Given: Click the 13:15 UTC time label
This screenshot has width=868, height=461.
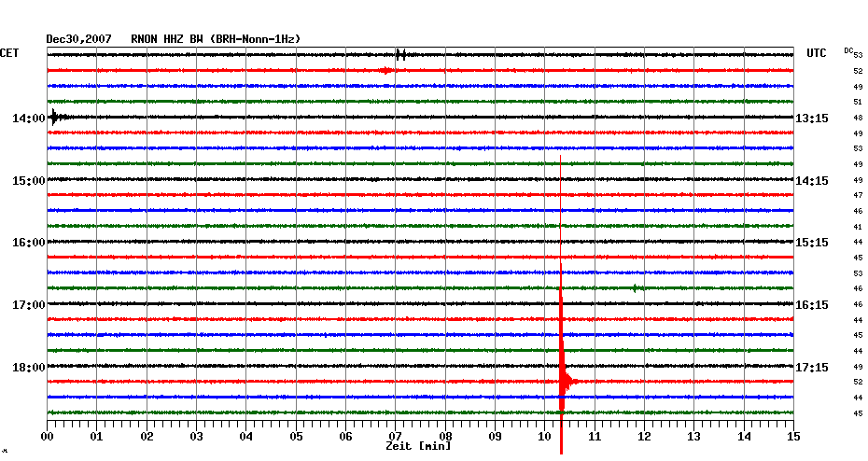Looking at the screenshot, I should 812,119.
